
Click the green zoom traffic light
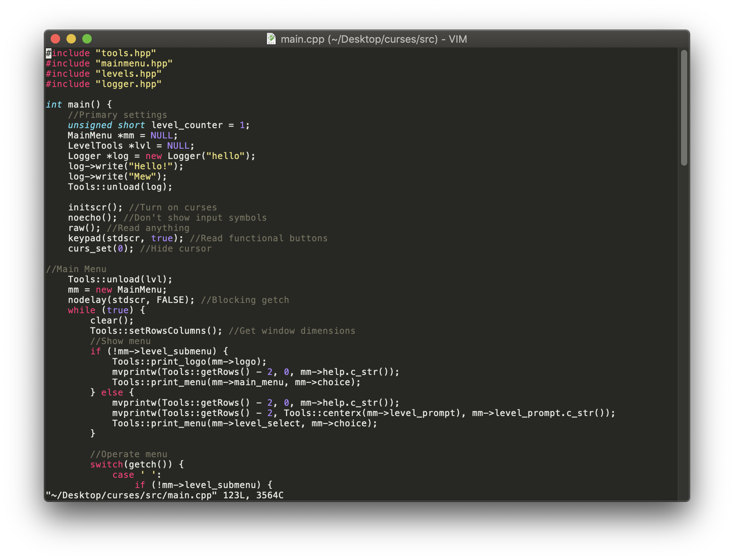[87, 39]
